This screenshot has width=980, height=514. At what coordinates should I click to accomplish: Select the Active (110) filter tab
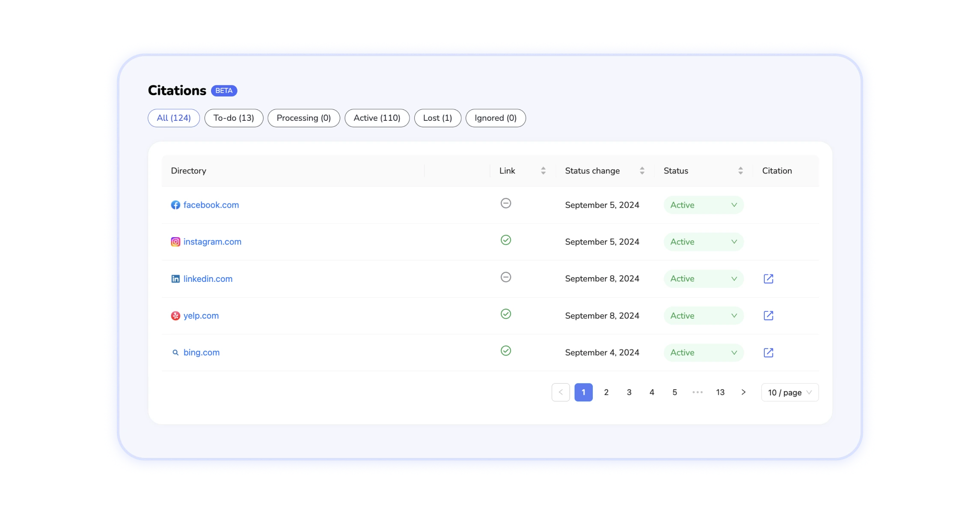tap(377, 118)
